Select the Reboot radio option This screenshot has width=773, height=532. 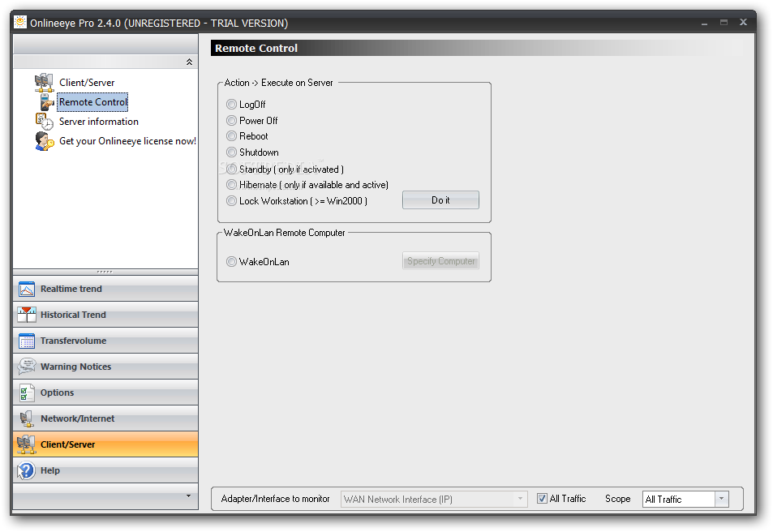(231, 136)
